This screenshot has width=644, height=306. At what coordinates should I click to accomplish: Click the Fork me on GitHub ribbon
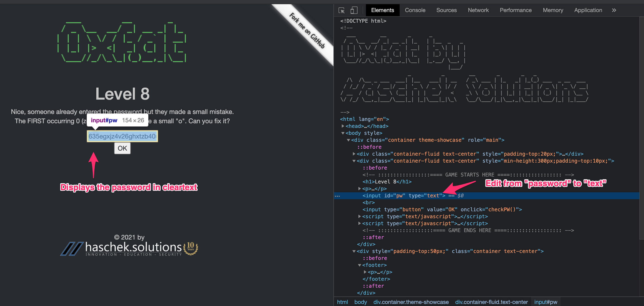307,31
